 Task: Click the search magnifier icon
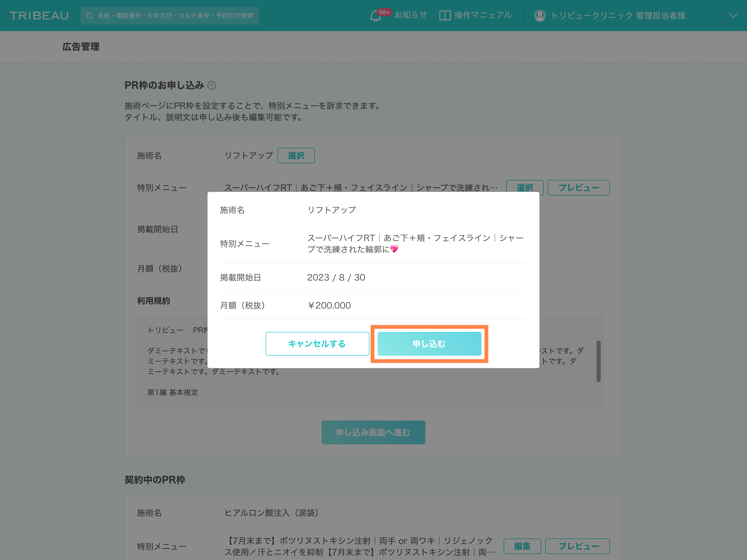[89, 16]
